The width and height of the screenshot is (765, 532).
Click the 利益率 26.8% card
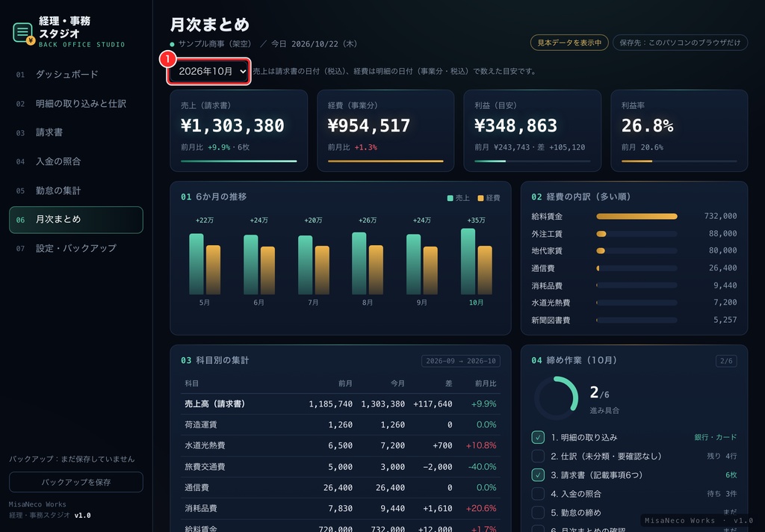679,130
